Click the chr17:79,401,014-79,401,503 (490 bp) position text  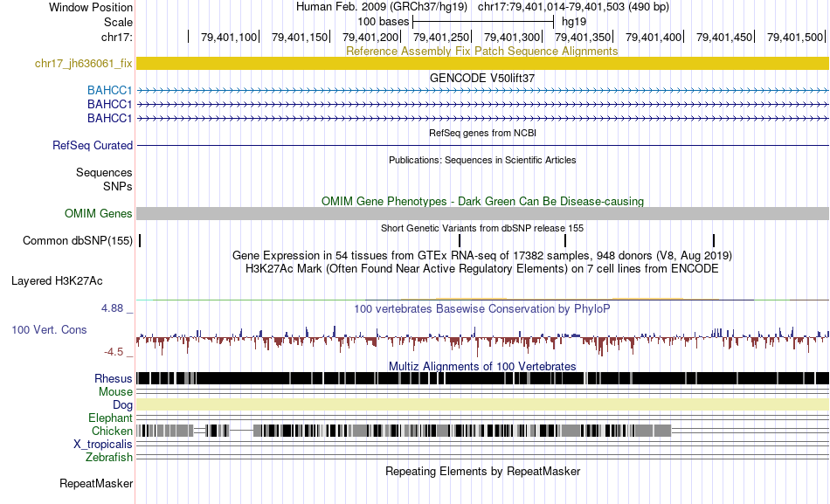pos(573,7)
